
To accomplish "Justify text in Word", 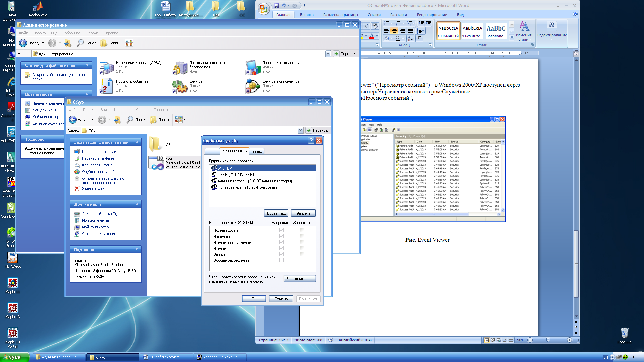I will coord(410,31).
